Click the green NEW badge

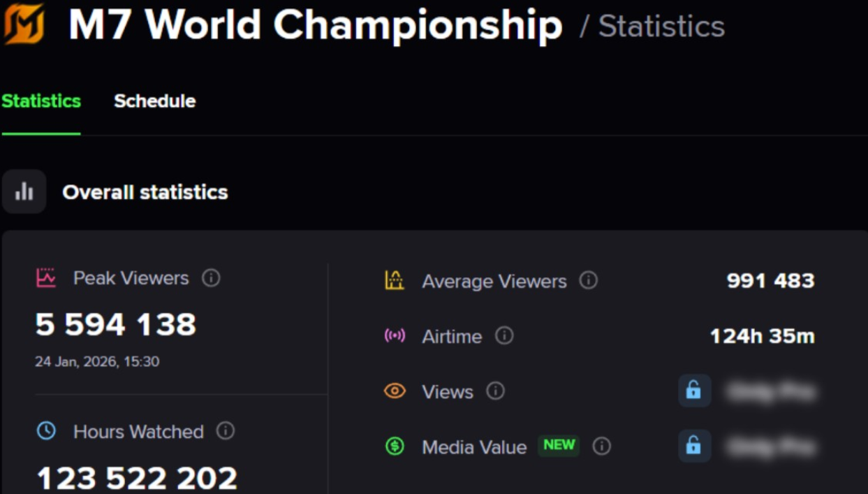click(x=559, y=446)
